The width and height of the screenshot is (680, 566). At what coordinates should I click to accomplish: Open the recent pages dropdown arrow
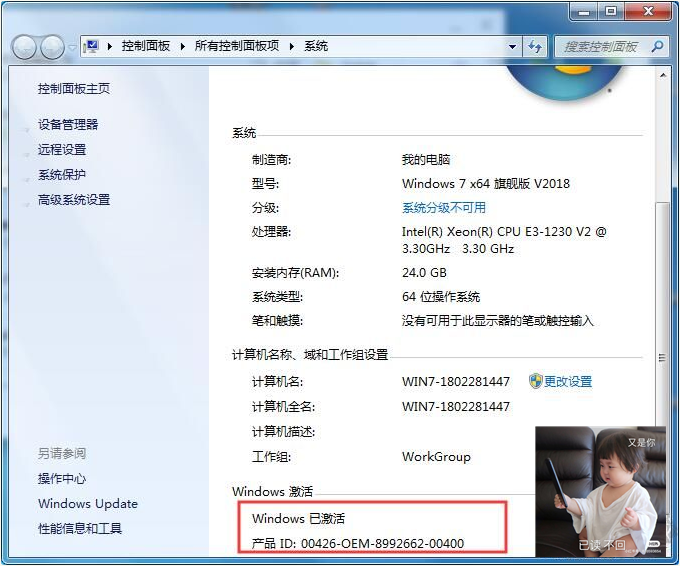point(72,48)
